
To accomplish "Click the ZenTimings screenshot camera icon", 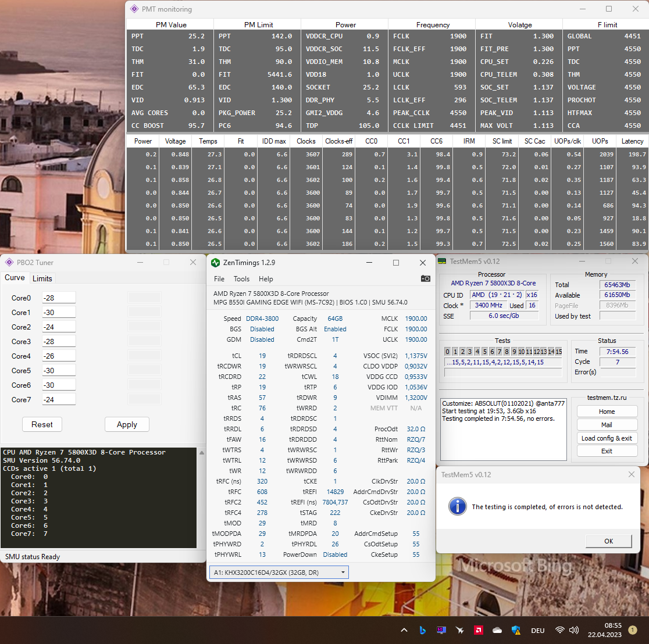I will pyautogui.click(x=426, y=279).
